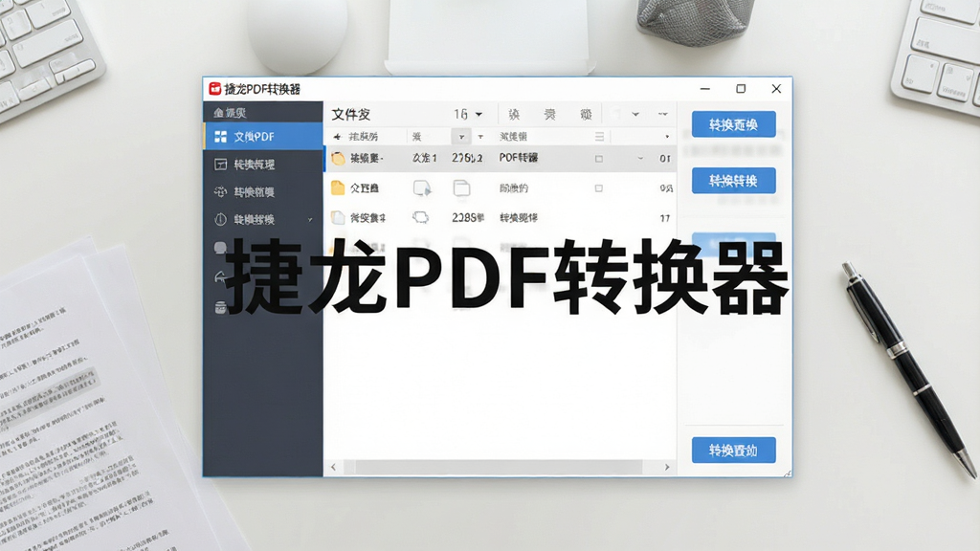Click the topmost blue button in the right panel
This screenshot has height=551, width=980.
734,124
